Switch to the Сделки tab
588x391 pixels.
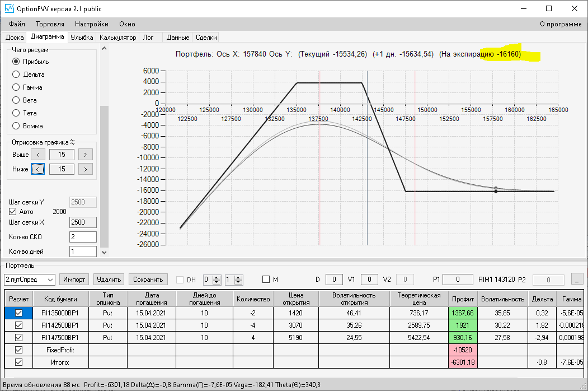click(206, 37)
